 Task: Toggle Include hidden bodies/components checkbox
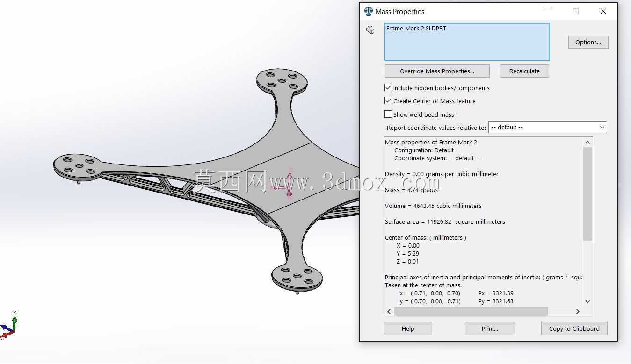[x=388, y=87]
